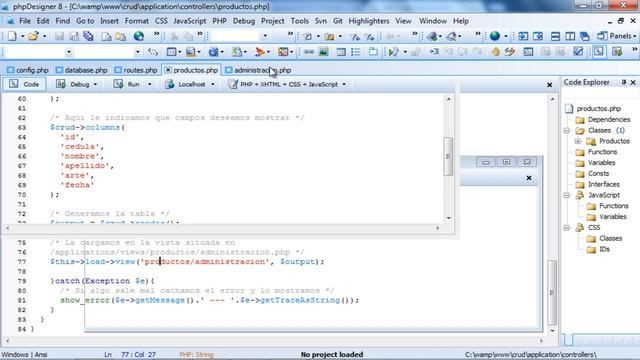Image resolution: width=640 pixels, height=360 pixels.
Task: Select productos.php root in Code Explorer
Action: (x=598, y=109)
